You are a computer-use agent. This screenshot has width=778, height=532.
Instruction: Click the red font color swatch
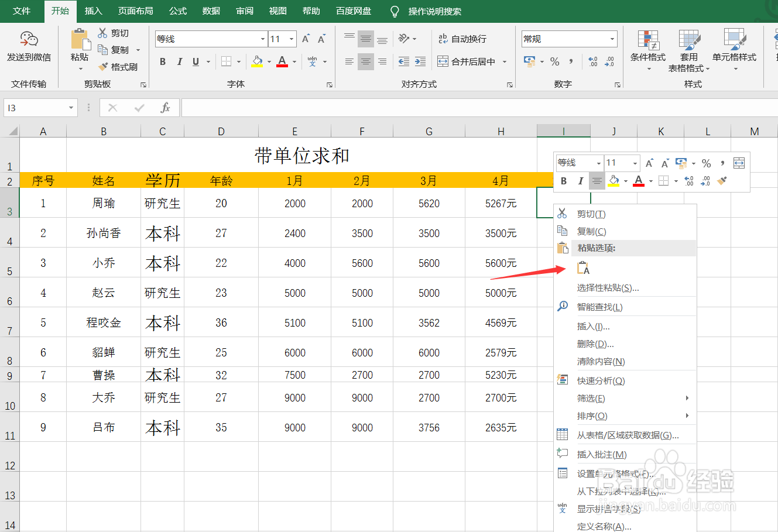click(282, 66)
